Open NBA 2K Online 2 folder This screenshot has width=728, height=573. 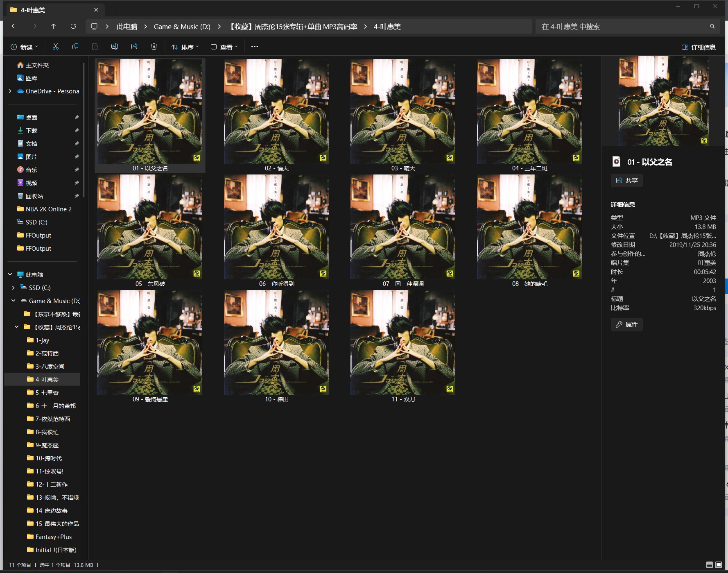point(44,209)
